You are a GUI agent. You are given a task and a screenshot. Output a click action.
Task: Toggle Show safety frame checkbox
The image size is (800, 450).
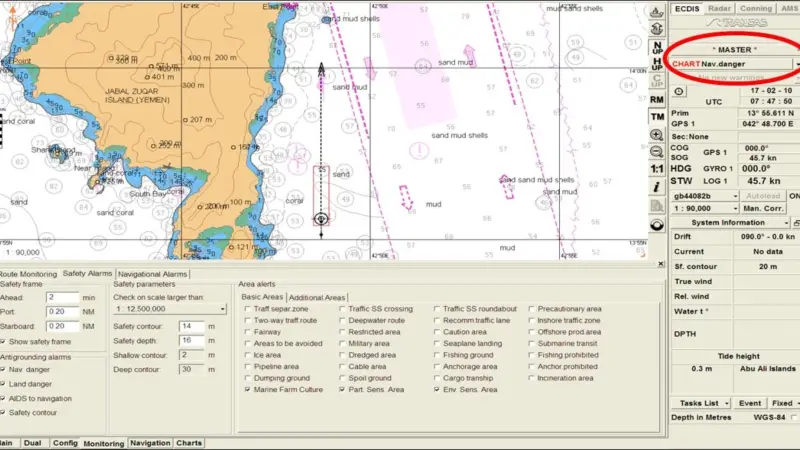point(3,341)
